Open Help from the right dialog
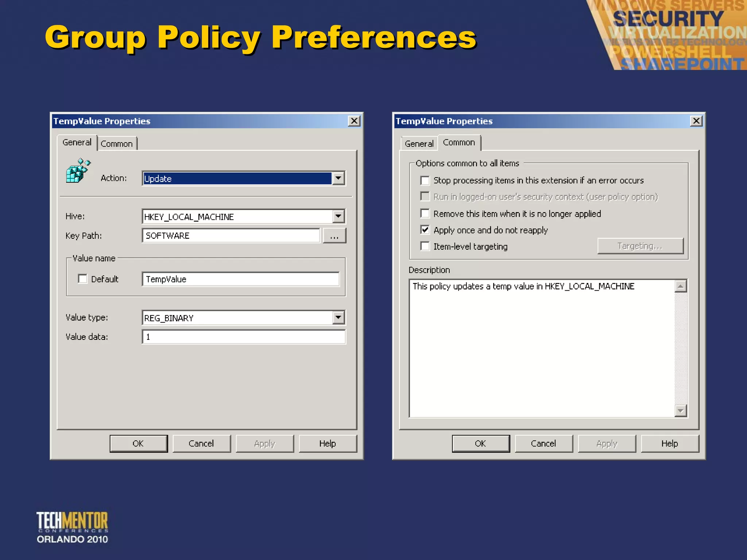The height and width of the screenshot is (560, 747). (x=670, y=444)
